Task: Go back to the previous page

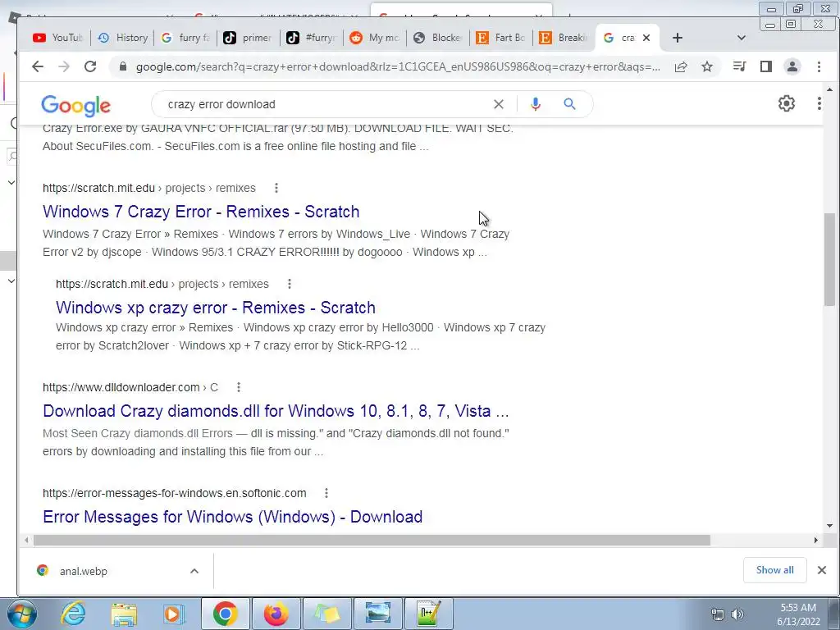Action: [38, 66]
